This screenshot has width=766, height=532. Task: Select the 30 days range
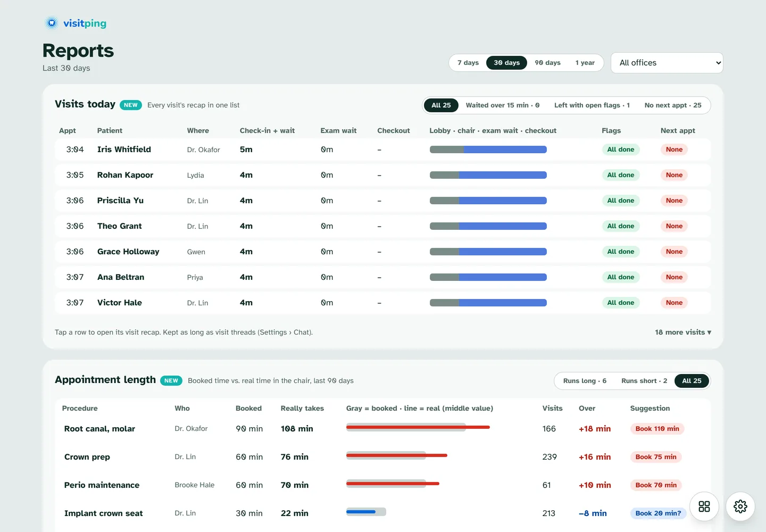click(x=506, y=63)
